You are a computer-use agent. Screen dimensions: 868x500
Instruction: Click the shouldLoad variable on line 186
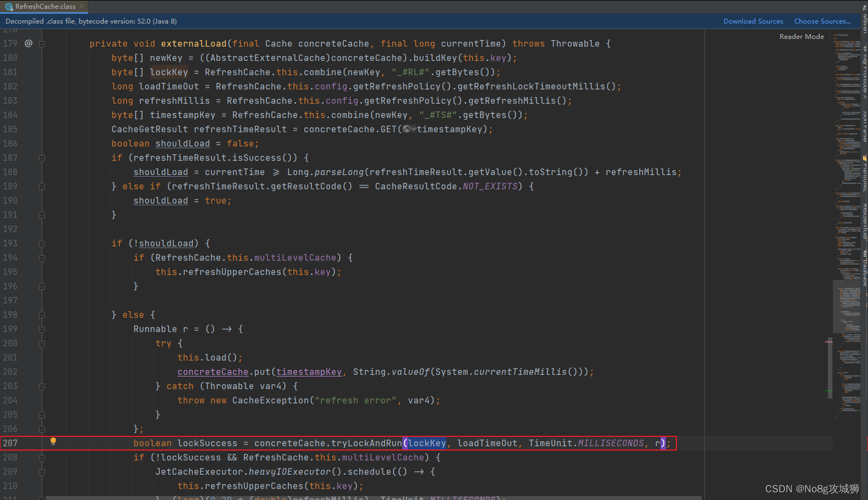(x=183, y=143)
